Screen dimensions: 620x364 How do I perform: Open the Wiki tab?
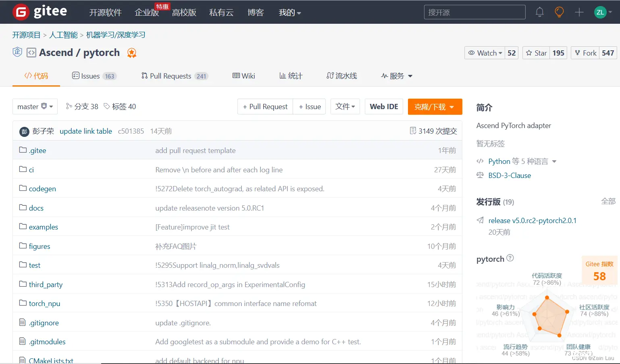[x=244, y=76]
